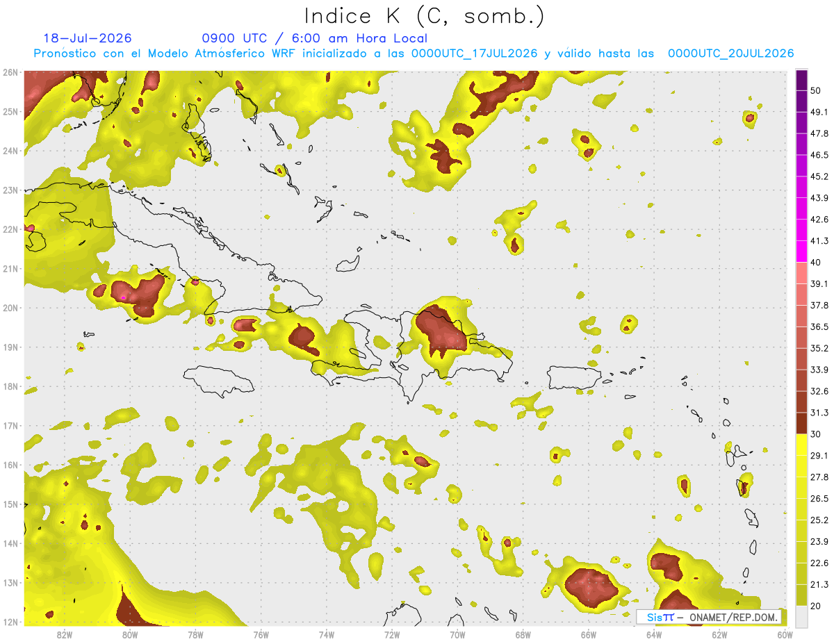Click the 68W longitude axis label

tap(523, 634)
